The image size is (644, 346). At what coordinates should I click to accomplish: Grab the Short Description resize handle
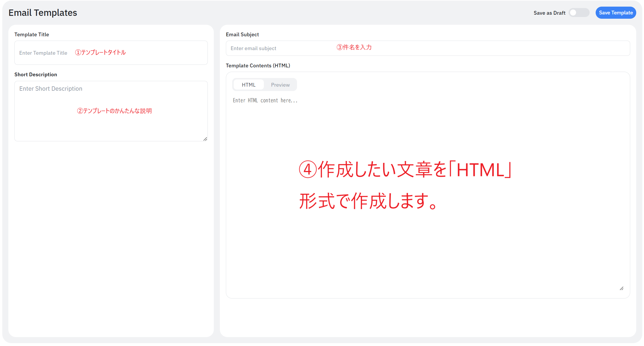(205, 139)
